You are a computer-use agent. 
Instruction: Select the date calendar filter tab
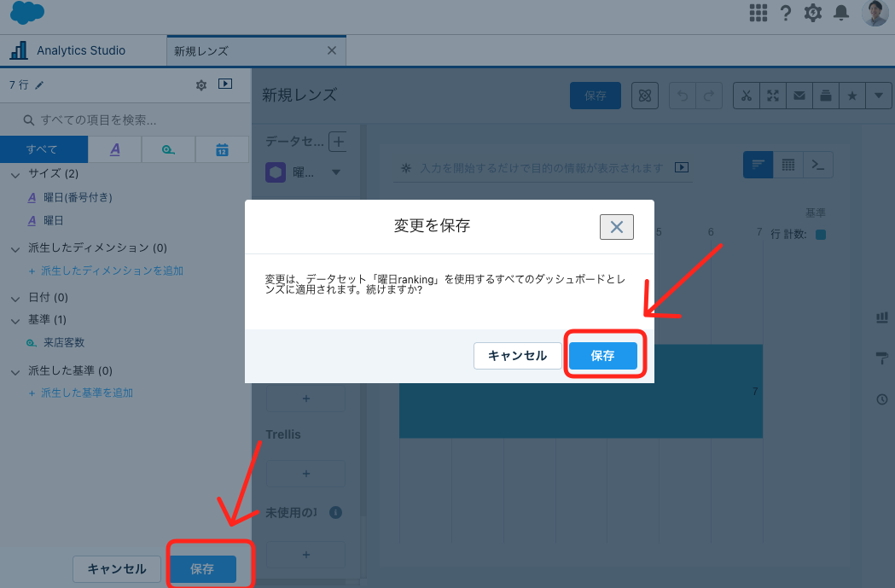(x=222, y=149)
